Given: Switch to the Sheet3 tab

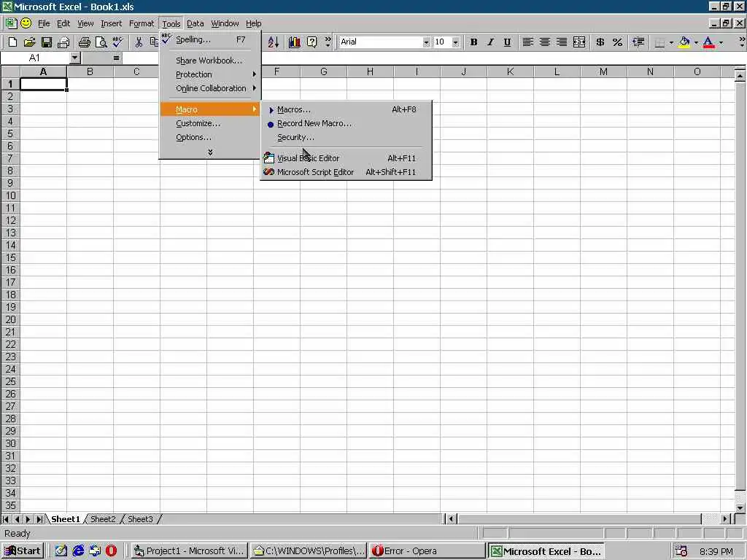Looking at the screenshot, I should point(140,519).
